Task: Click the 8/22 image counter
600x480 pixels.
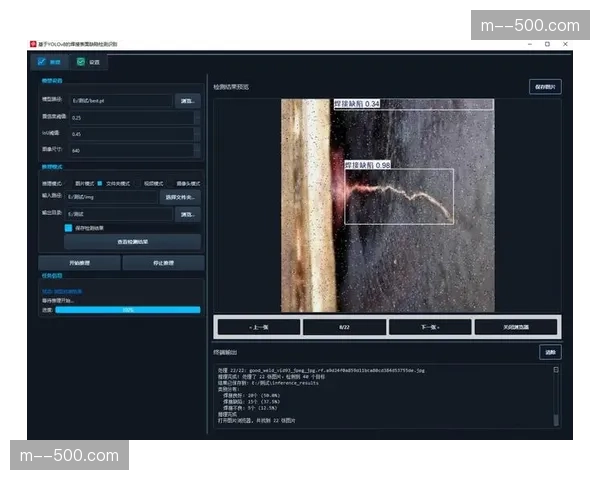Action: 344,327
